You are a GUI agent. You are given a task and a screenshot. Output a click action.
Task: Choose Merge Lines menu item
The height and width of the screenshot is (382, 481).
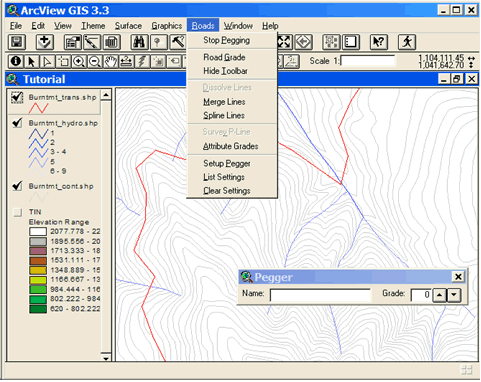[232, 102]
